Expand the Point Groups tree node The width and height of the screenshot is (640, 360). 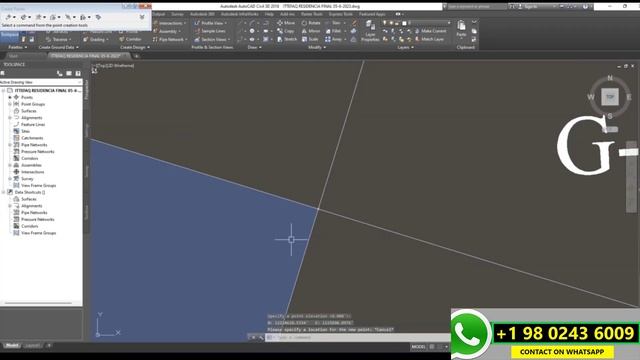click(10, 104)
